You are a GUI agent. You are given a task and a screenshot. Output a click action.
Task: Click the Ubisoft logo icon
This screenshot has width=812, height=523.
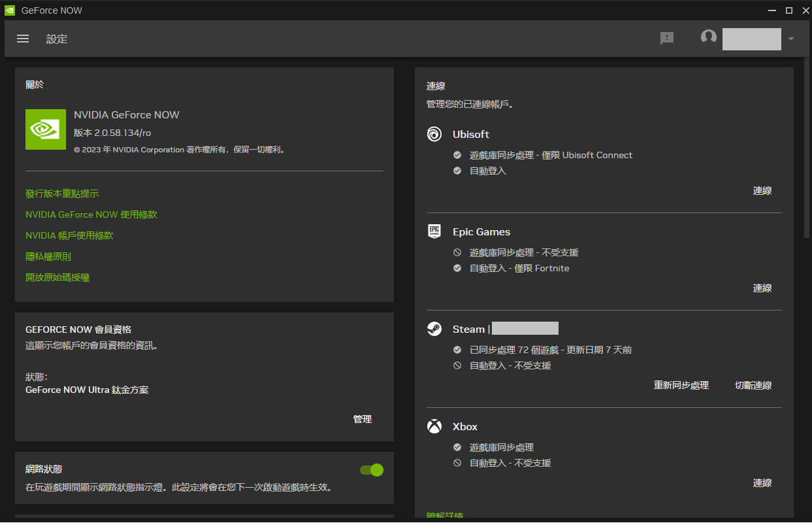(434, 135)
